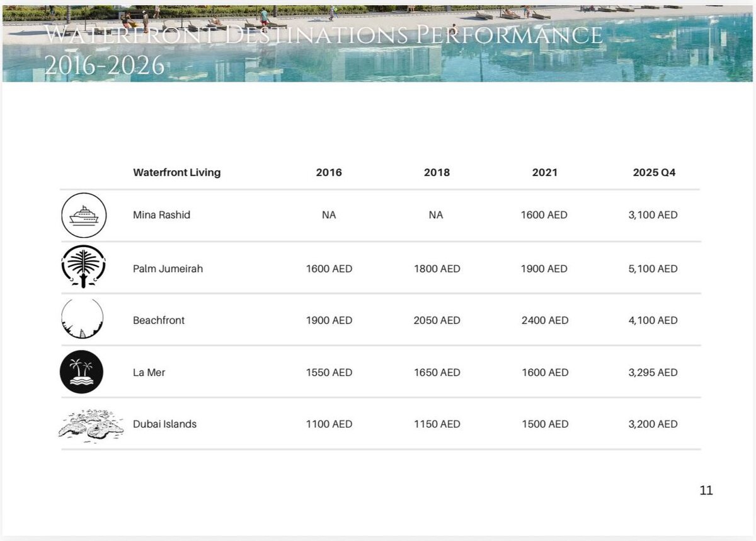
Task: Select the '1150 AED' value
Action: click(437, 424)
